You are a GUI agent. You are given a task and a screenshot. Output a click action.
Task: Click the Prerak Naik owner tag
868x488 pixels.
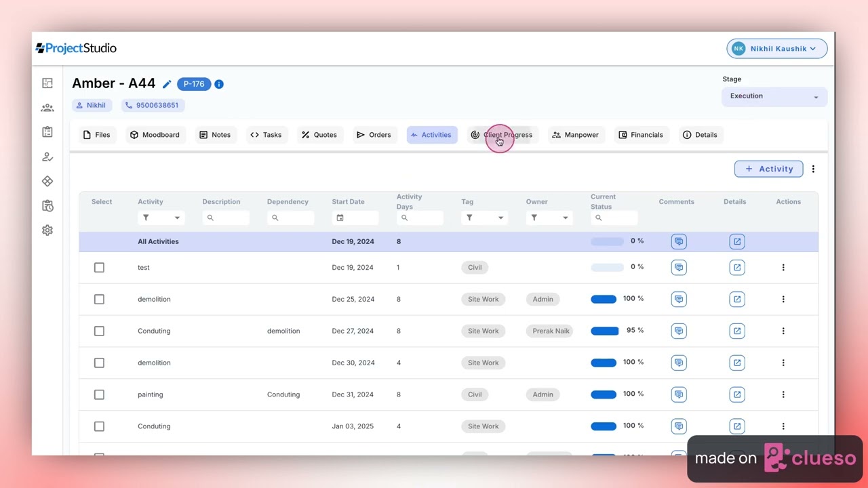pyautogui.click(x=551, y=331)
